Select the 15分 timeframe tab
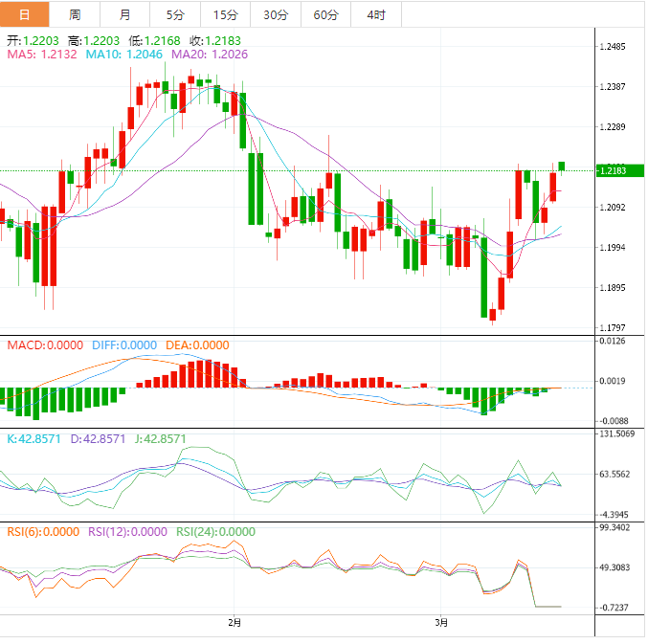 click(x=226, y=14)
